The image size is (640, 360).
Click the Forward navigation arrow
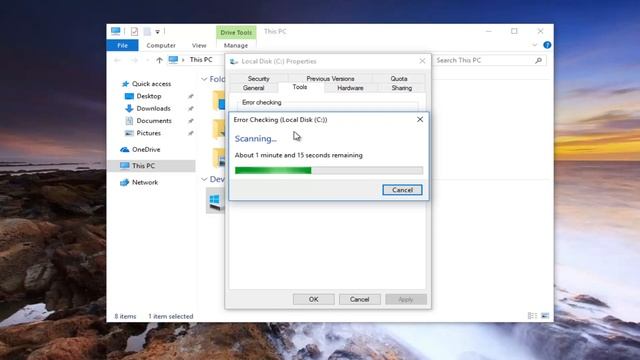(134, 60)
